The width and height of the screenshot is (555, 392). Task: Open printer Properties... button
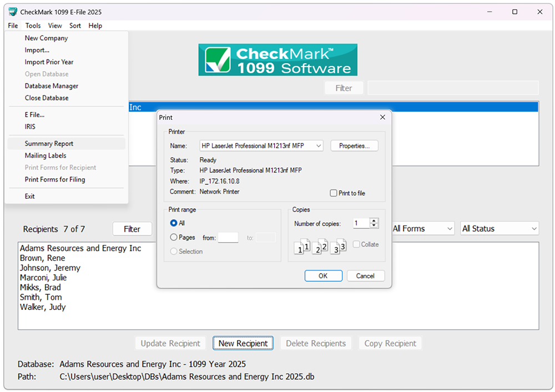click(354, 146)
